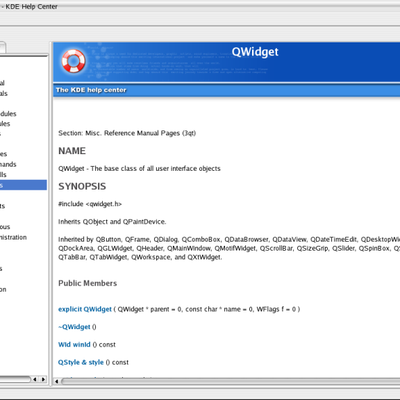Click the 'Public Members' heading
The height and width of the screenshot is (400, 400).
coord(88,283)
